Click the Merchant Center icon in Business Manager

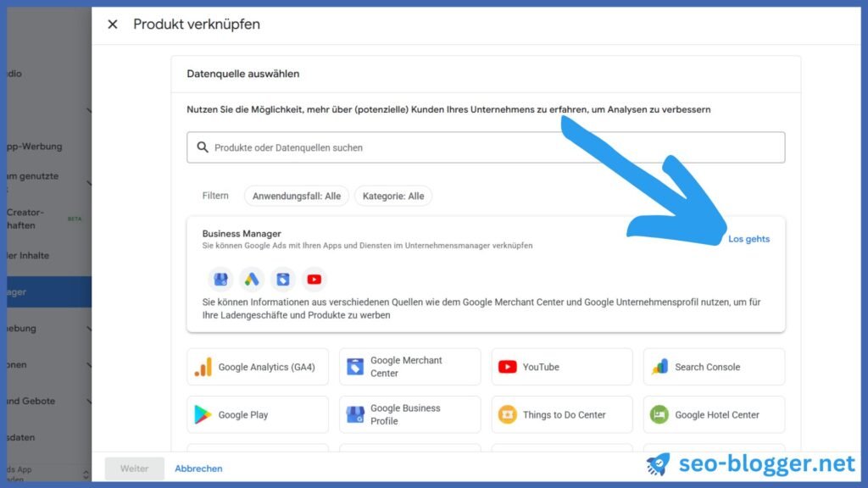pyautogui.click(x=283, y=280)
